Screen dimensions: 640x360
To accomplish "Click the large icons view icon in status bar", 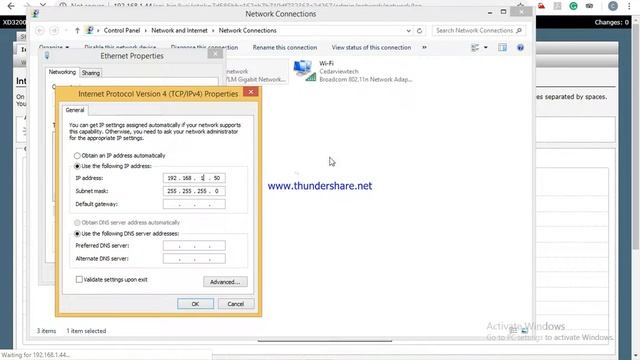I will [x=524, y=331].
